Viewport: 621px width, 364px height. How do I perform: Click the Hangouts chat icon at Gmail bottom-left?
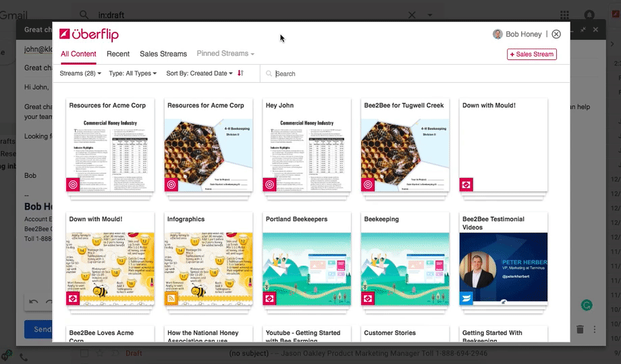7,354
